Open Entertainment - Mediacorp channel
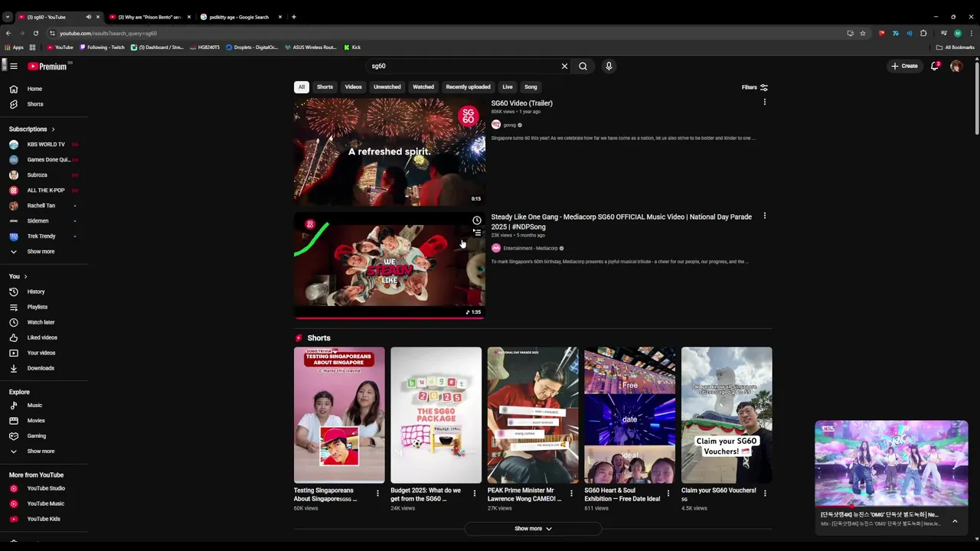980x551 pixels. (x=530, y=248)
